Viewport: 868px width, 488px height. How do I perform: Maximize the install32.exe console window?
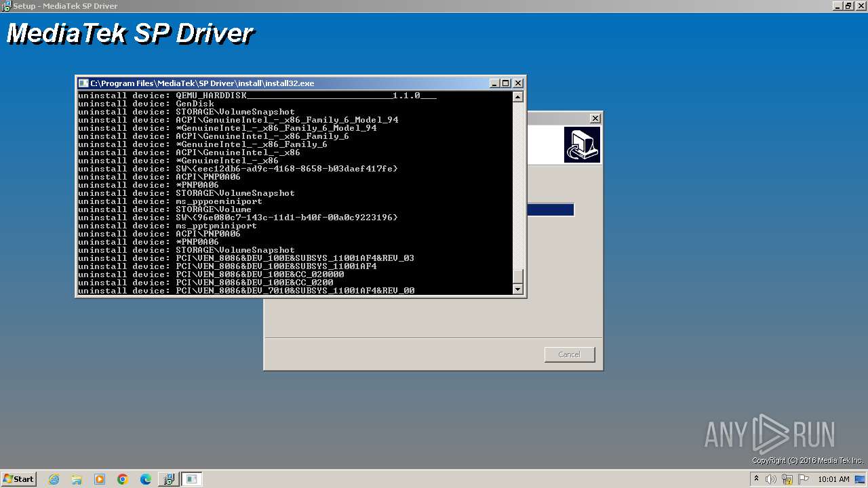(505, 83)
